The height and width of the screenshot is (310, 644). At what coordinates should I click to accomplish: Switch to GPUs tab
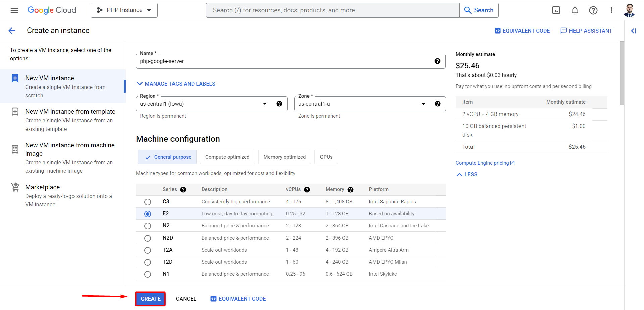click(x=326, y=157)
